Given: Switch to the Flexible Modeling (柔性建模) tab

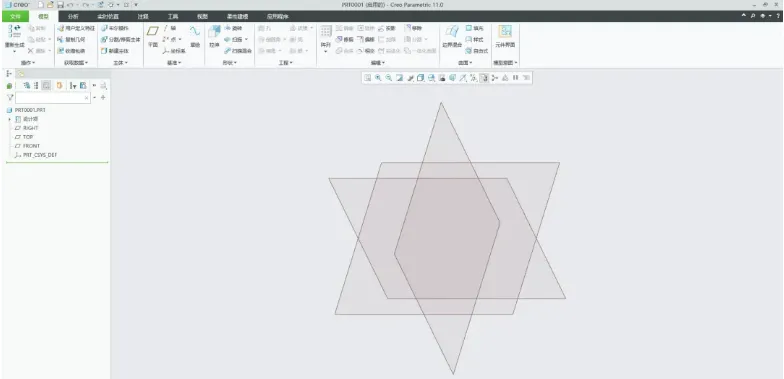Looking at the screenshot, I should click(x=237, y=16).
